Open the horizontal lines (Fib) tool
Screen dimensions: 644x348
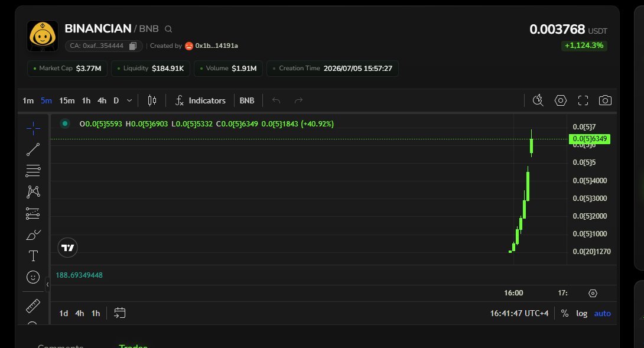[x=33, y=171]
